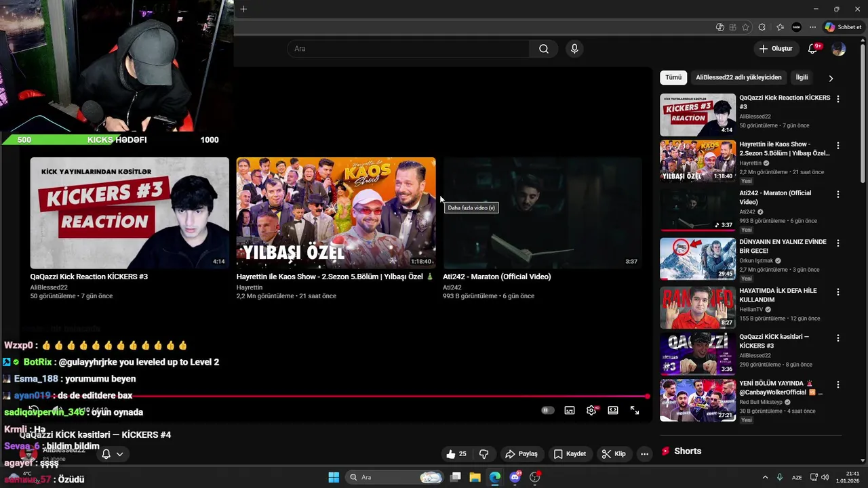Open Discord from the taskbar
Image resolution: width=868 pixels, height=488 pixels.
pos(515,477)
